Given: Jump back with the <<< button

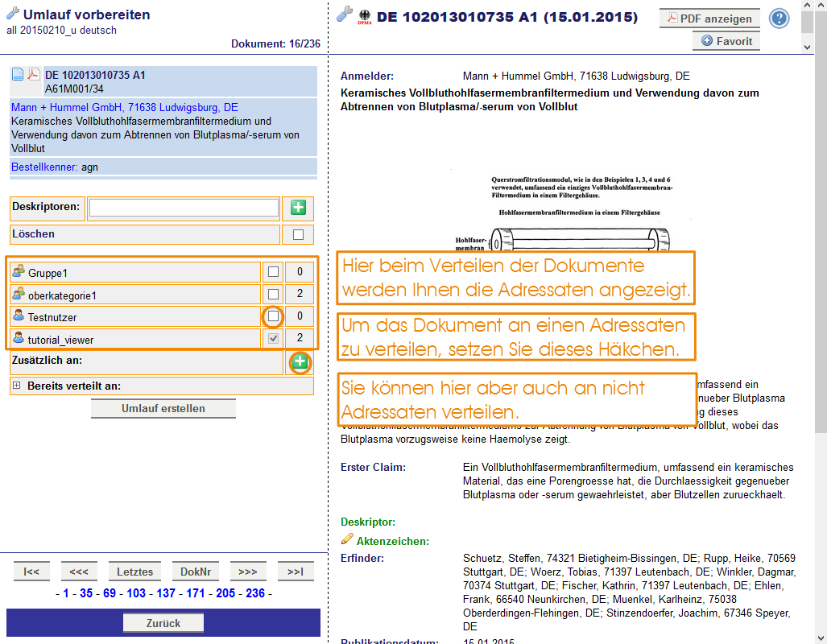Looking at the screenshot, I should click(79, 572).
